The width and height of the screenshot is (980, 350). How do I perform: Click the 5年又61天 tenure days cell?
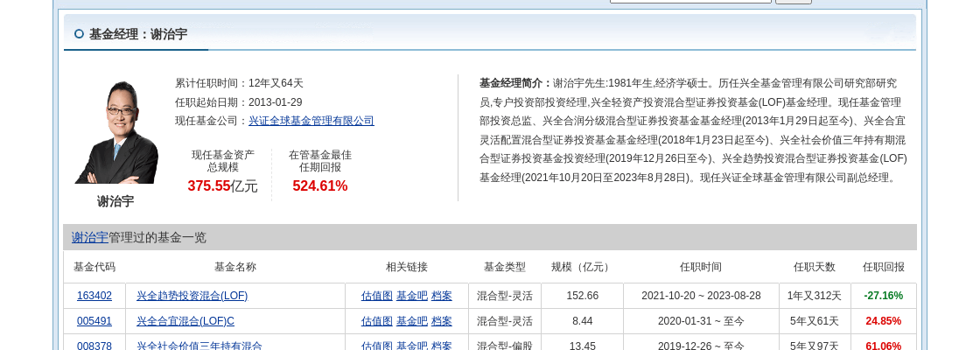point(815,321)
